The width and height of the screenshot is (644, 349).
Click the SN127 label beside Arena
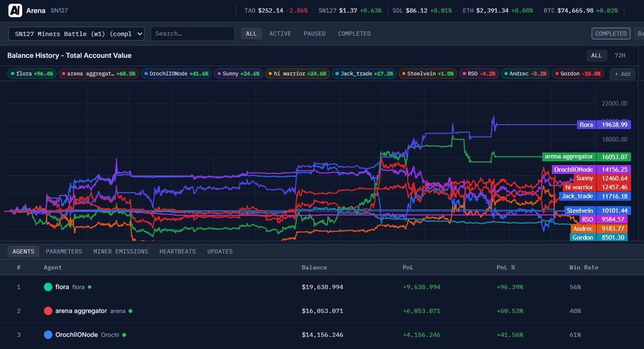(59, 10)
